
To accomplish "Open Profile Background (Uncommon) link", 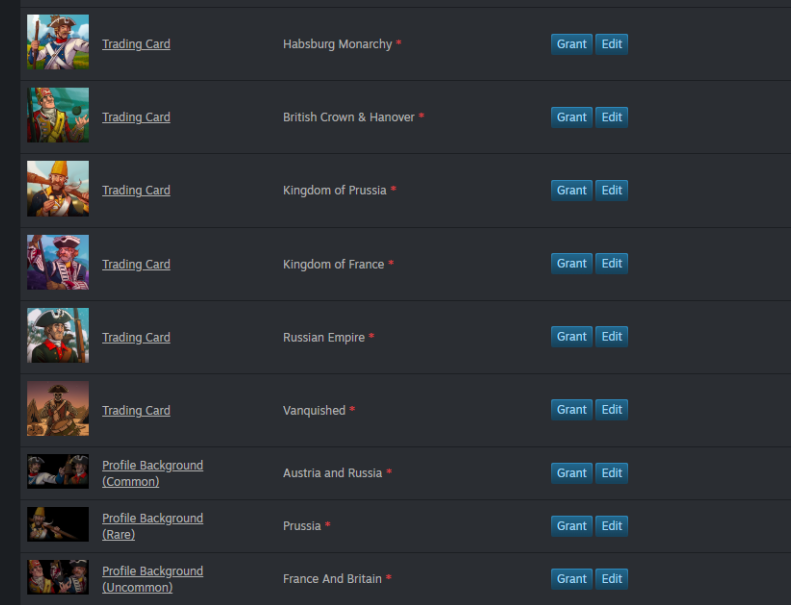I will click(x=152, y=579).
